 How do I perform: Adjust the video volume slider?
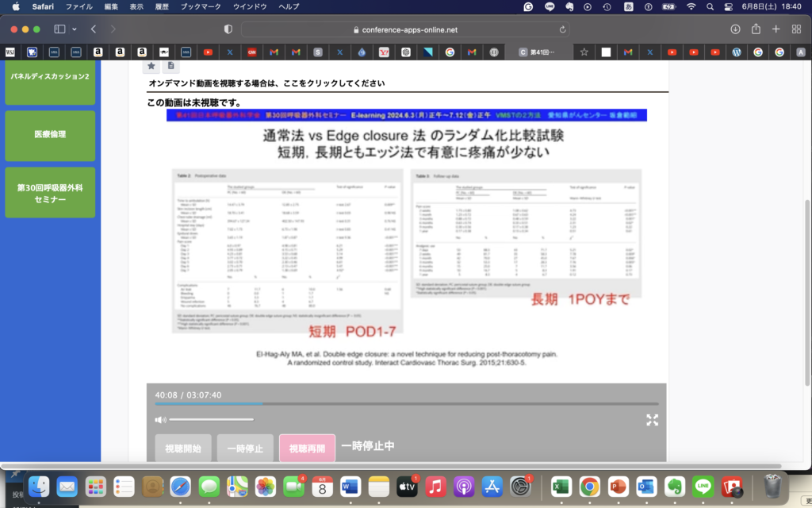(x=211, y=419)
